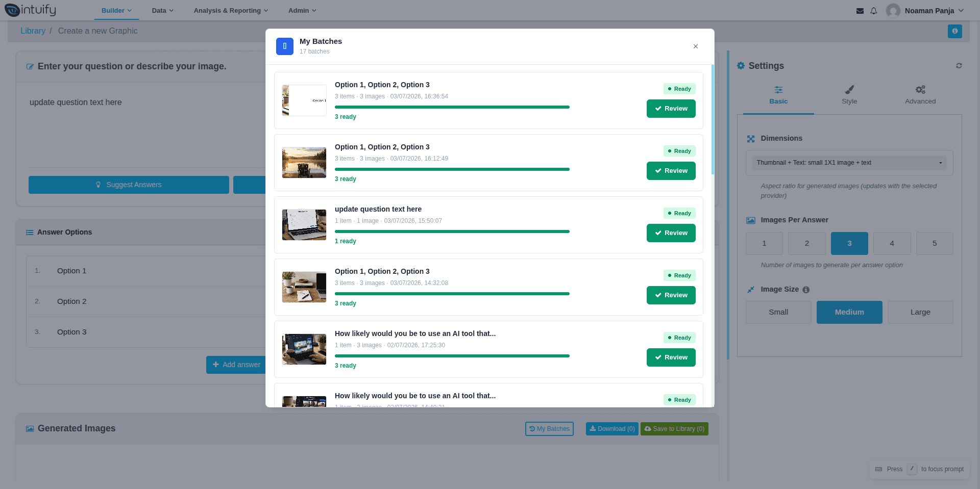
Task: Click the Intuify logo icon
Action: (x=12, y=10)
